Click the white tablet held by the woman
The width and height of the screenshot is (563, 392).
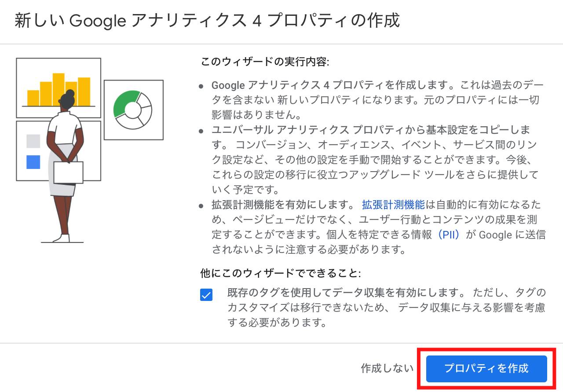point(68,172)
